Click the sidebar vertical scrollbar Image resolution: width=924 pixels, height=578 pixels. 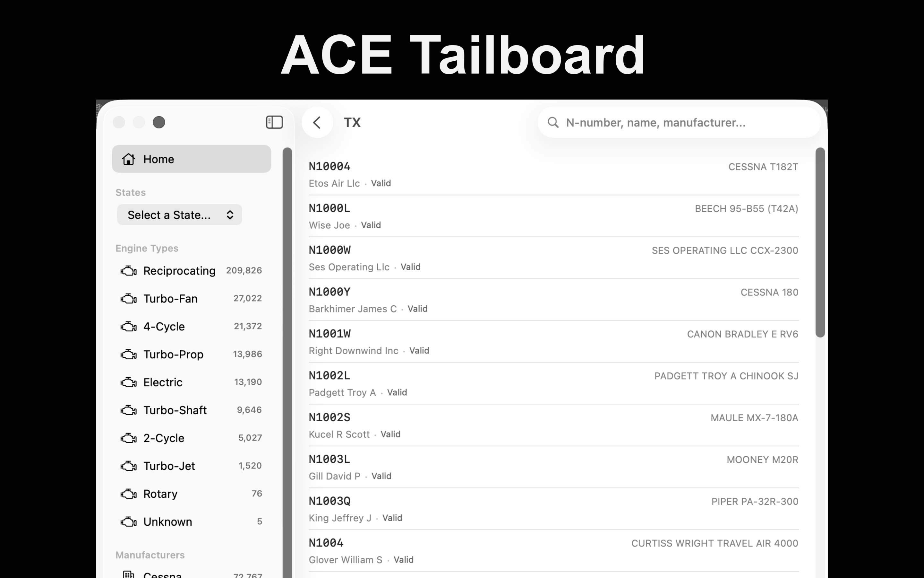(287, 363)
